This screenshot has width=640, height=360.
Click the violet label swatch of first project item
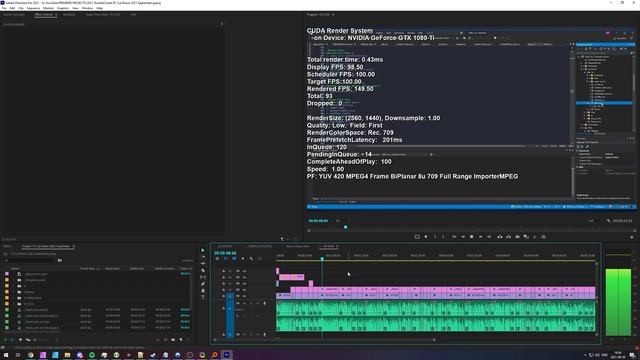pos(7,274)
